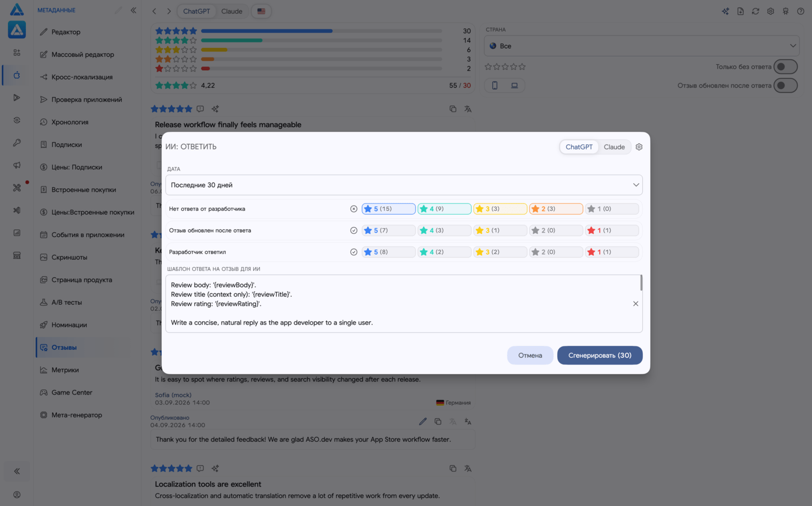Open the help icon in top right
The image size is (812, 506).
click(x=801, y=11)
